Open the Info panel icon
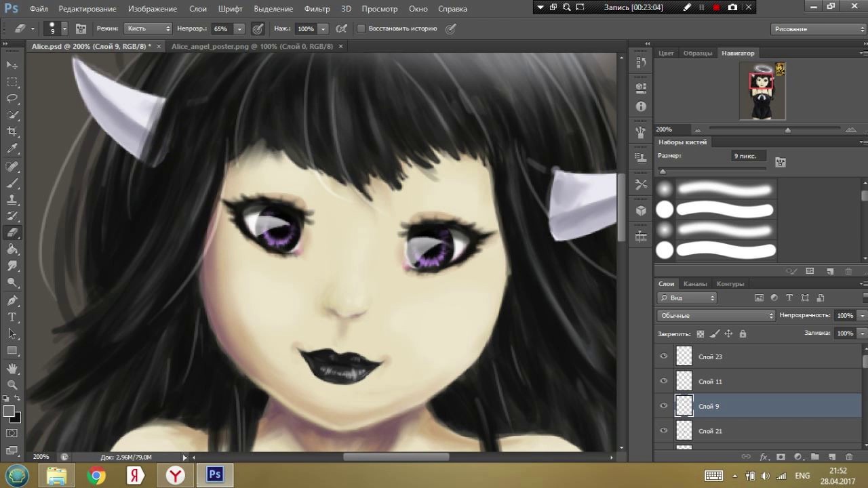 pos(641,106)
